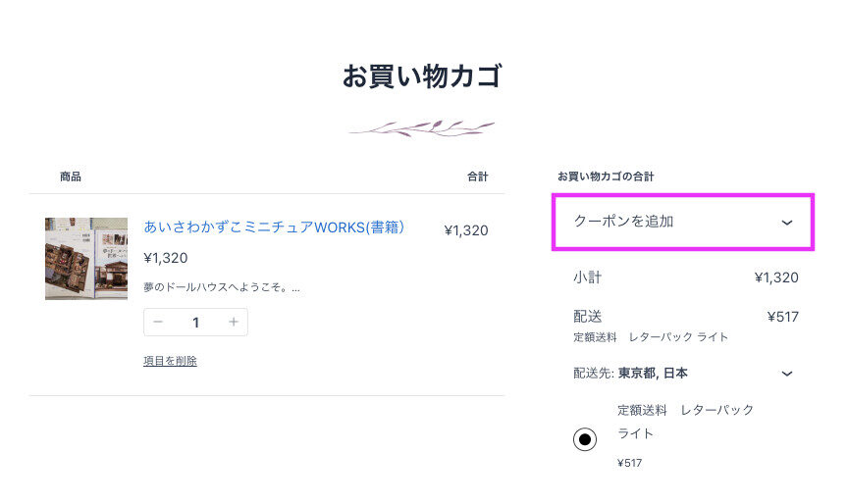The height and width of the screenshot is (504, 848).
Task: Click the option label beside the radio button
Action: [685, 422]
